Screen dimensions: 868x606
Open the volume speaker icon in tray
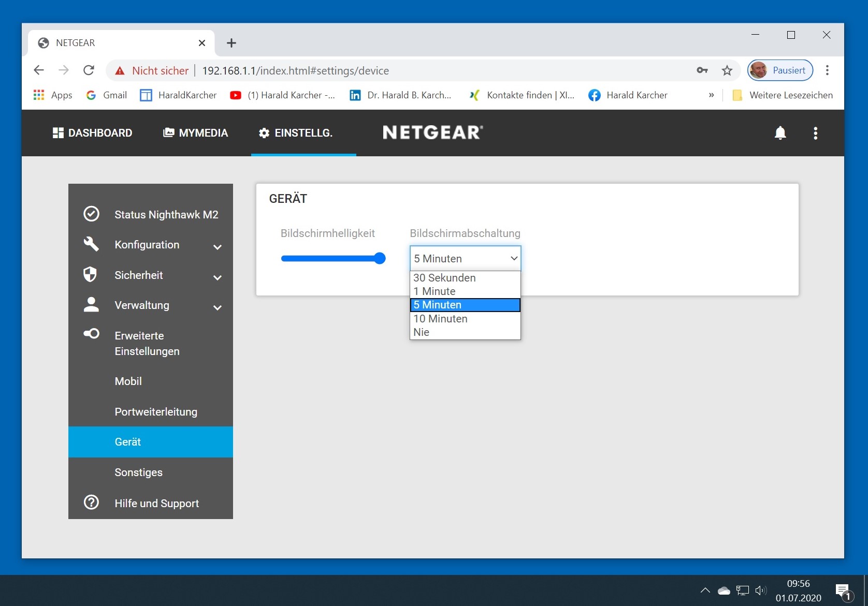[x=760, y=590]
